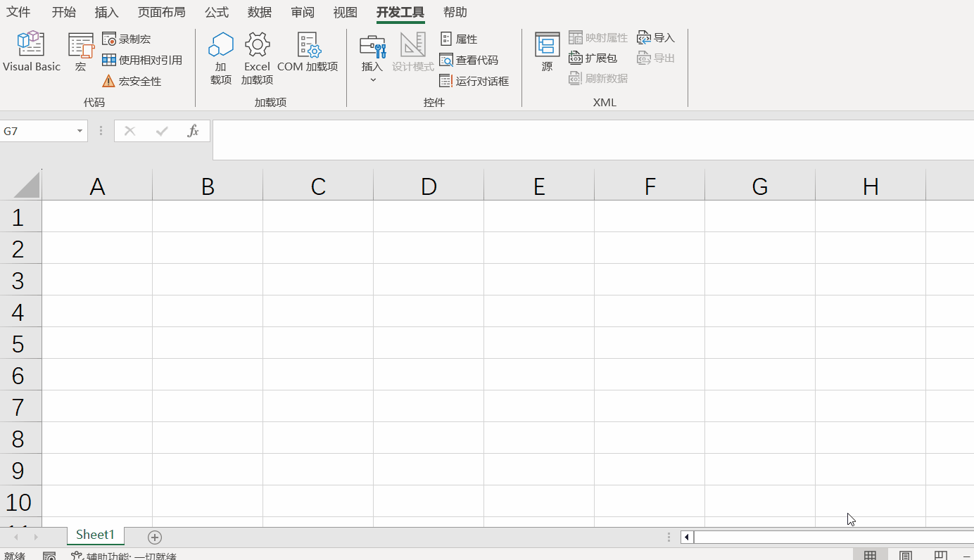Open the Name Box dropdown
The width and height of the screenshot is (974, 560).
click(x=79, y=131)
